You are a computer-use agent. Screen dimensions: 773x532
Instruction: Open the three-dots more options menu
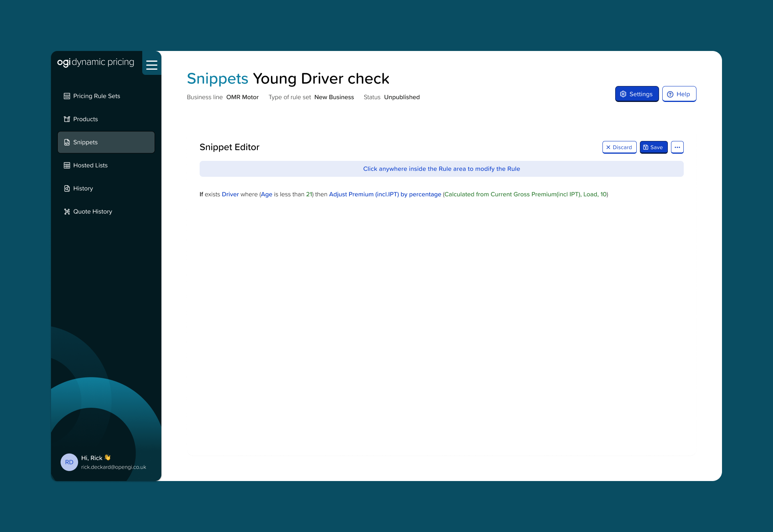(677, 147)
